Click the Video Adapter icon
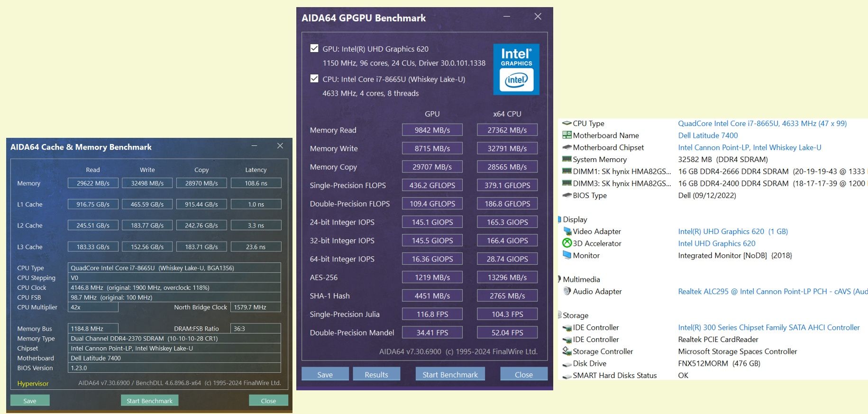 (567, 231)
